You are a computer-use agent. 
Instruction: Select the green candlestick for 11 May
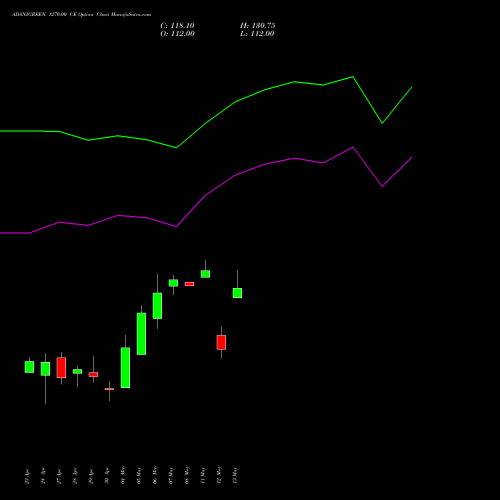coord(205,274)
